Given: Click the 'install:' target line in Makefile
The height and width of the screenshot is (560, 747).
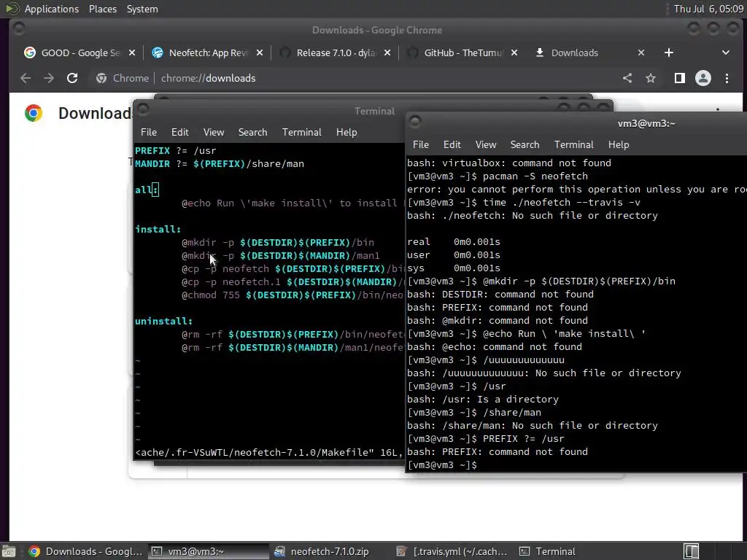Looking at the screenshot, I should [x=158, y=229].
